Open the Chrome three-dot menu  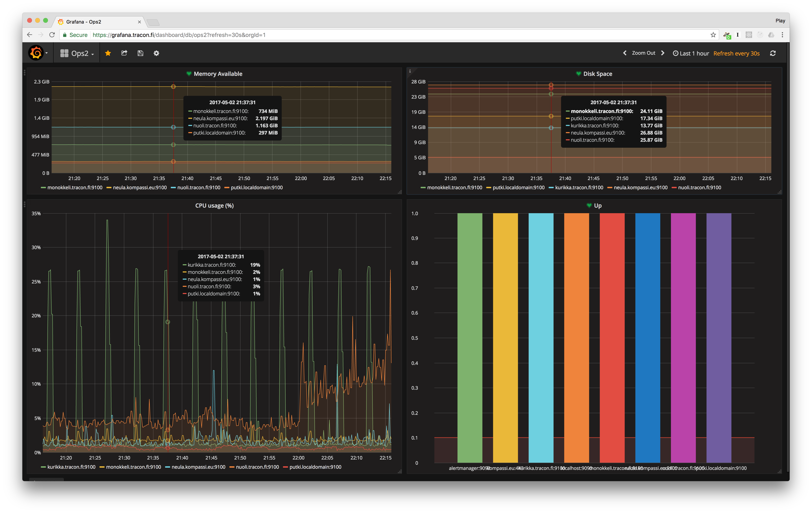[782, 35]
